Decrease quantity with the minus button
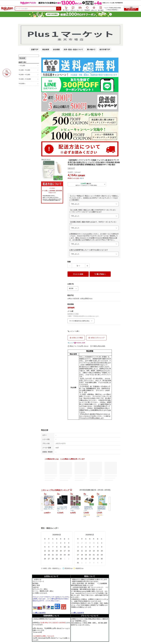 click(x=70, y=266)
